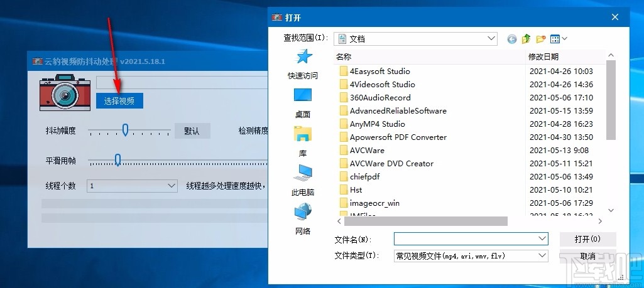
Task: Expand the 文件类型 filter dropdown
Action: coord(542,256)
